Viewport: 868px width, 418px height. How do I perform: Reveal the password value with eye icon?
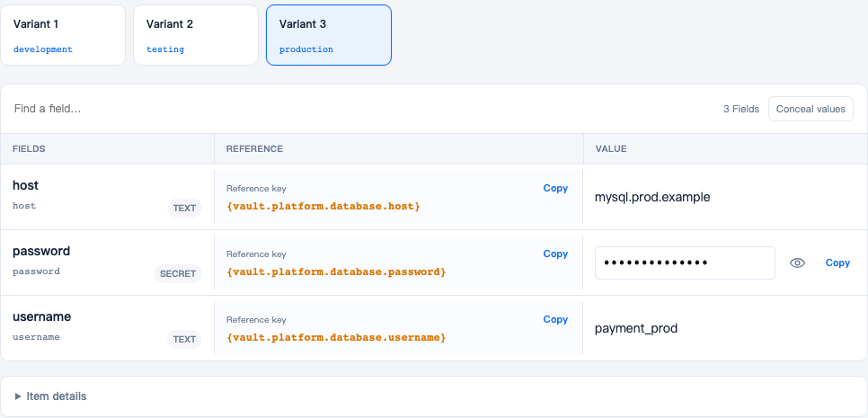point(797,263)
